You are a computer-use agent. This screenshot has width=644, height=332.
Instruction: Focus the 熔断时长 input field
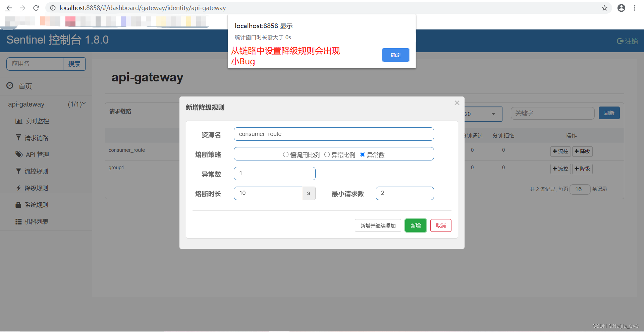[x=268, y=193]
